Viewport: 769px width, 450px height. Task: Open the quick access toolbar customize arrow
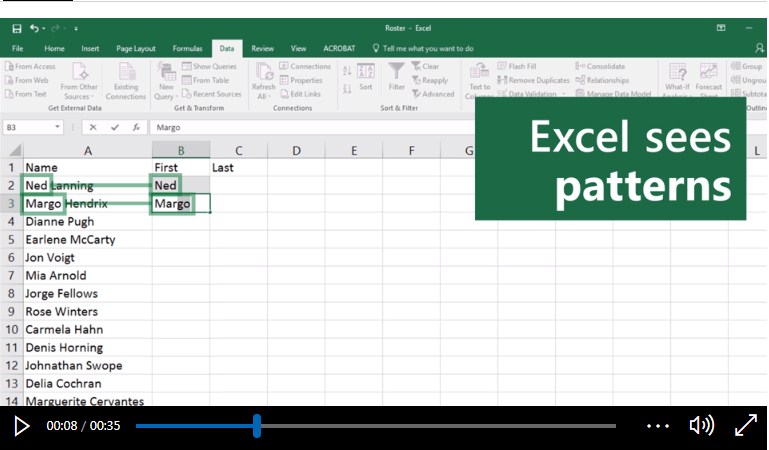[x=76, y=29]
